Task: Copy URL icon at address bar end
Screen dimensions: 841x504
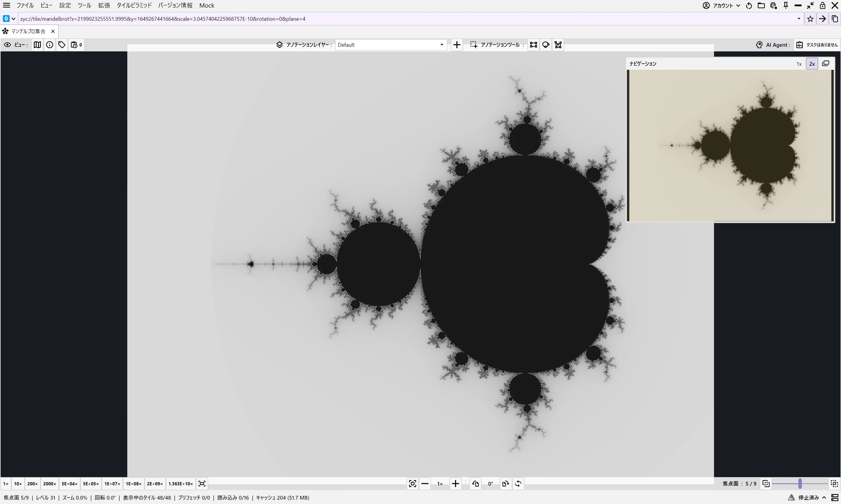Action: pyautogui.click(x=835, y=19)
